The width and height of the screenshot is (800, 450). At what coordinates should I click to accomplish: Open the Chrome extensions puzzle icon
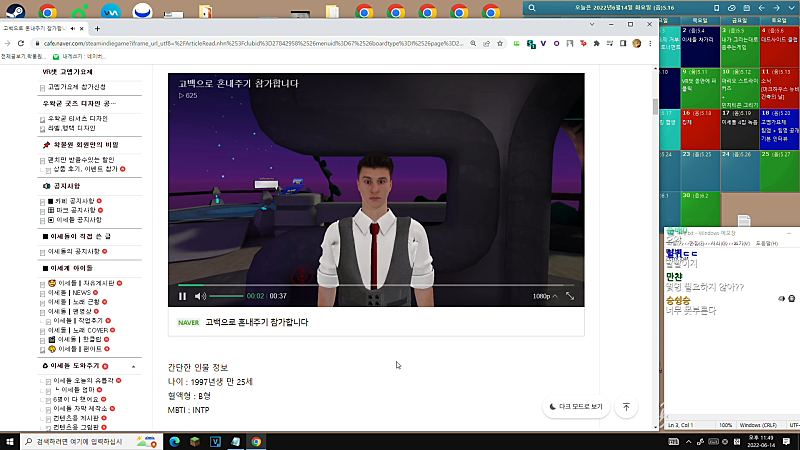(x=596, y=44)
